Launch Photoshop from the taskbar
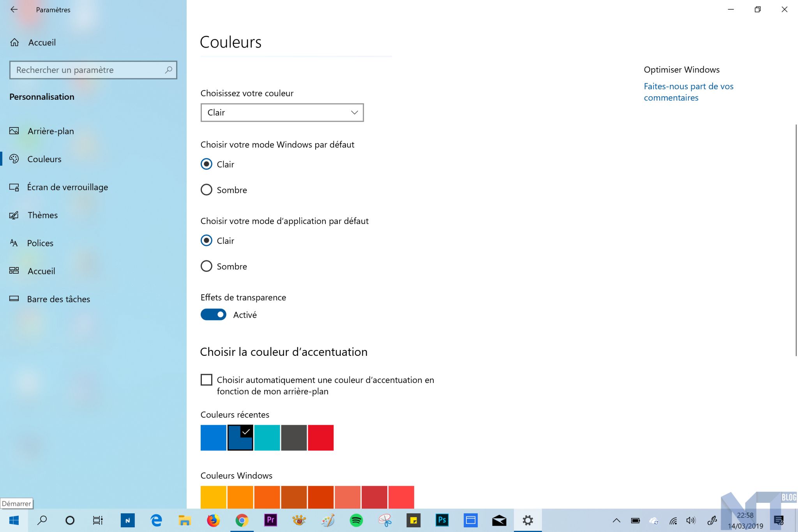The image size is (798, 532). tap(442, 520)
